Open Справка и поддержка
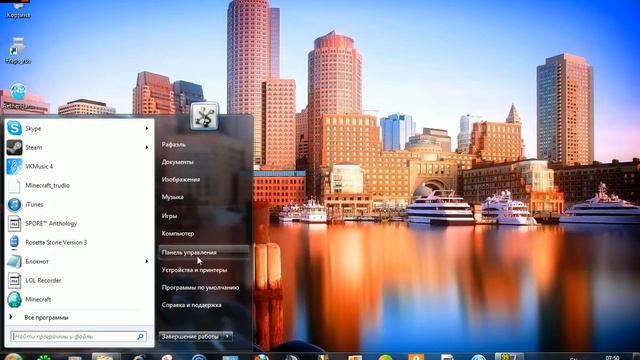Viewport: 640px width, 360px height. [x=191, y=305]
